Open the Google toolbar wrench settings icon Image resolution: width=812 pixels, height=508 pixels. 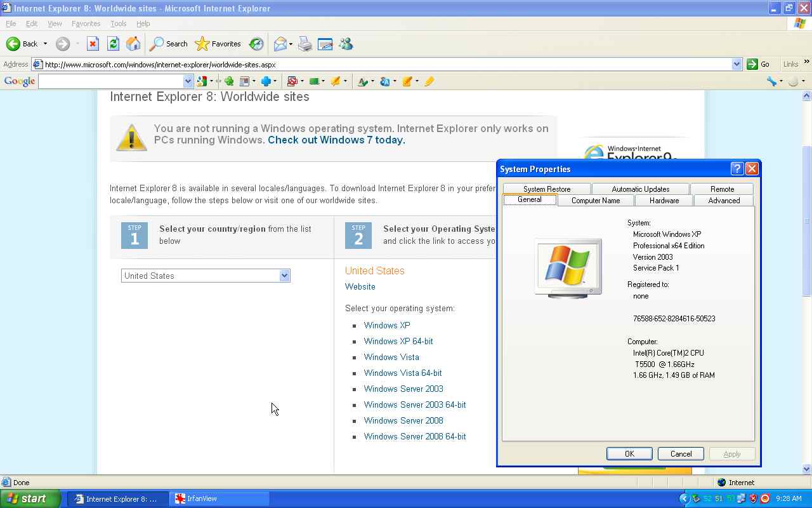click(771, 81)
